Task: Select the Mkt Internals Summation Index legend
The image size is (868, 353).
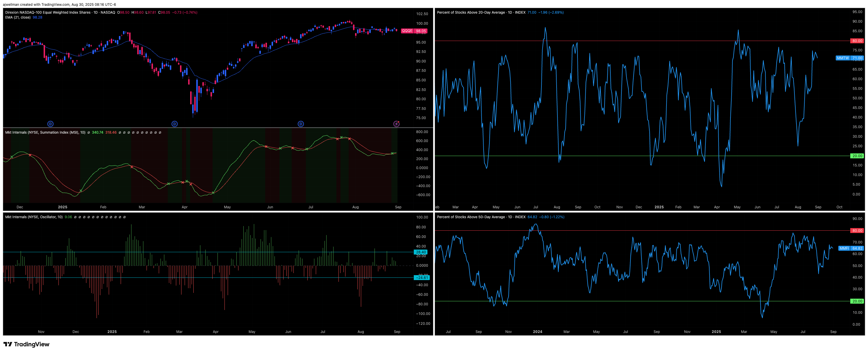Action: (x=45, y=132)
